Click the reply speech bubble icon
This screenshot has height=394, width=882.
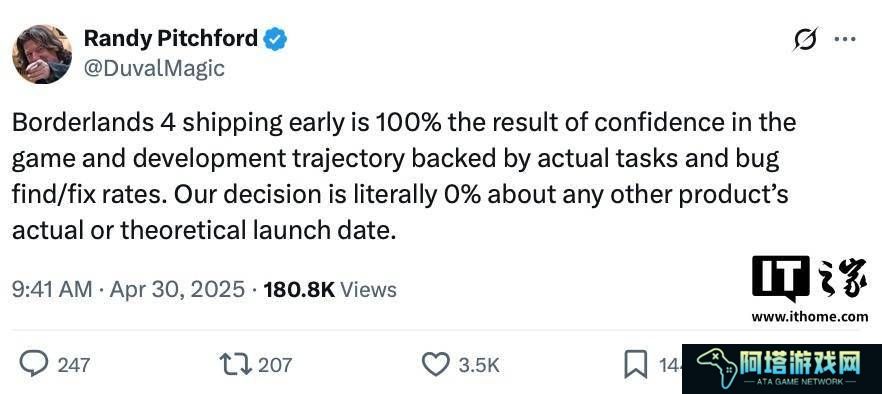click(35, 364)
